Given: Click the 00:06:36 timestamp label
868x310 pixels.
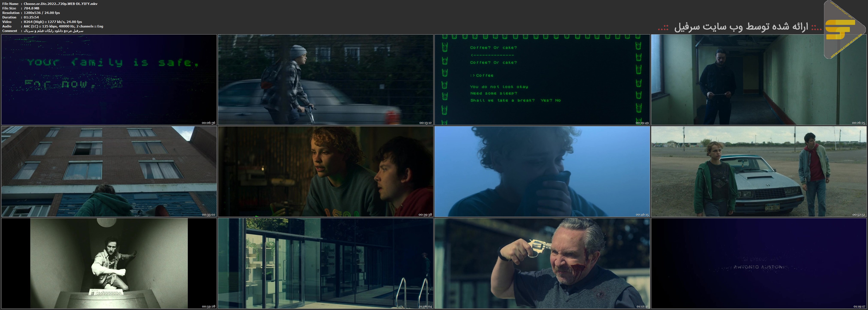Looking at the screenshot, I should coord(208,123).
